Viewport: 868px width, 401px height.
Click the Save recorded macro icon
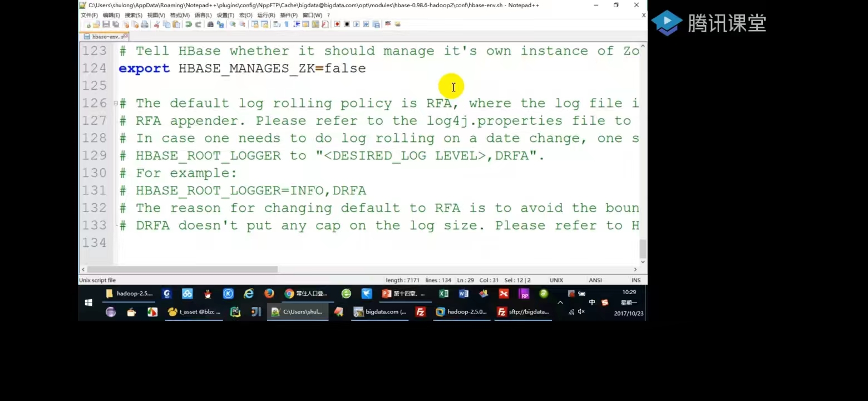coord(376,24)
